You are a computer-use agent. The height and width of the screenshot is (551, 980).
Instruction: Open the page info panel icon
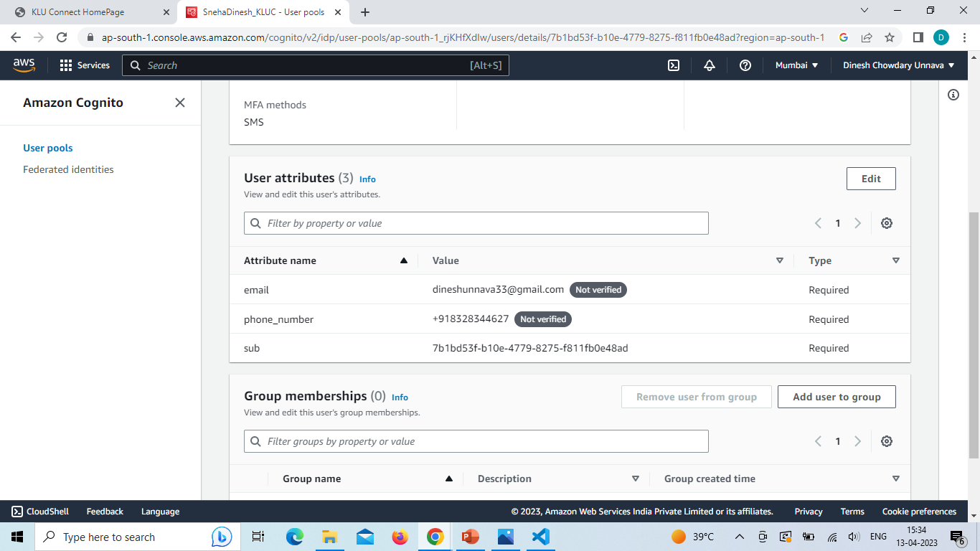953,94
